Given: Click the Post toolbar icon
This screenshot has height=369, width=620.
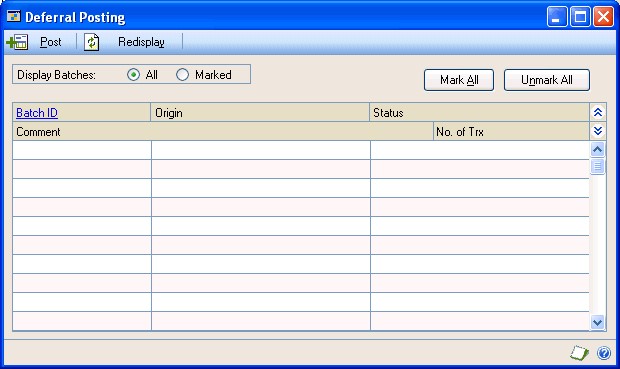Looking at the screenshot, I should tap(17, 42).
